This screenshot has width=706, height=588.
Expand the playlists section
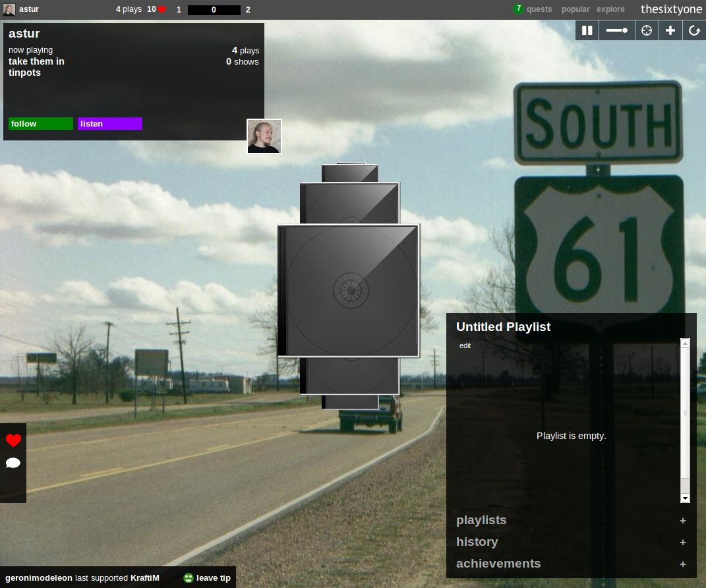[x=683, y=521]
